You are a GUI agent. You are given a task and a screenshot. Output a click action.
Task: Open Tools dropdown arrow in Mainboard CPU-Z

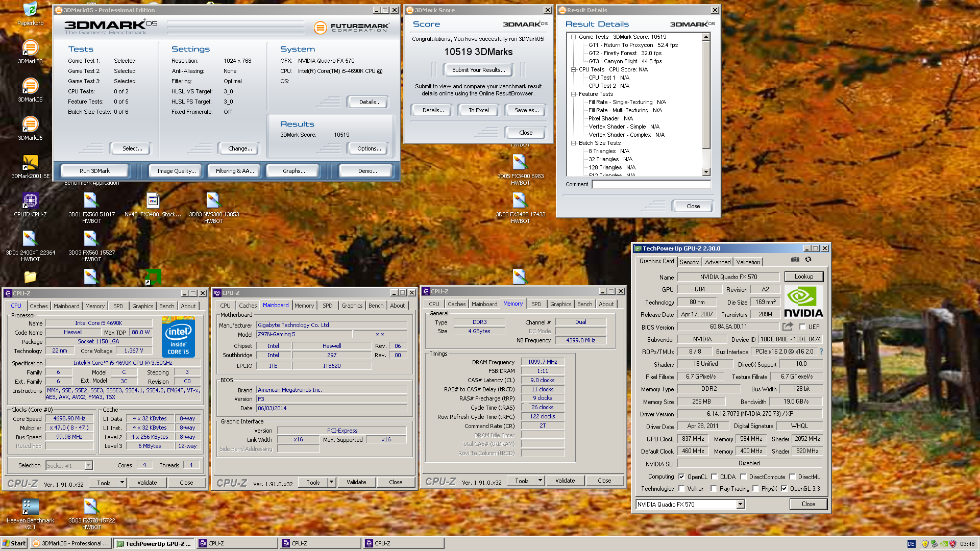click(x=331, y=482)
